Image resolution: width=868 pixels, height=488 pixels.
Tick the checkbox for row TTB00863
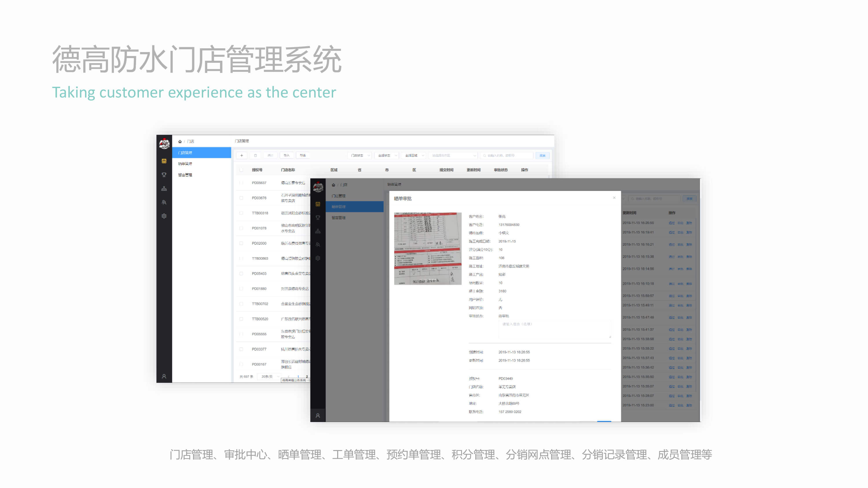(x=241, y=258)
